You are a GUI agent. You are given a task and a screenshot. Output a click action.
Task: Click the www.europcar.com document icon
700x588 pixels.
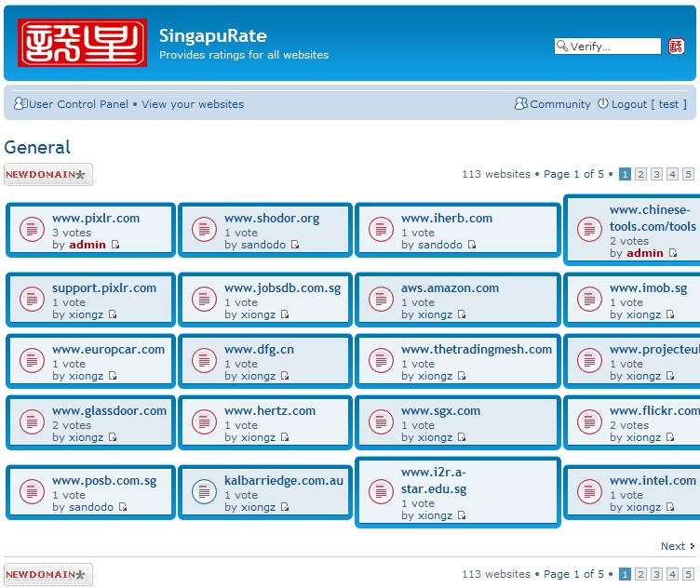(32, 360)
